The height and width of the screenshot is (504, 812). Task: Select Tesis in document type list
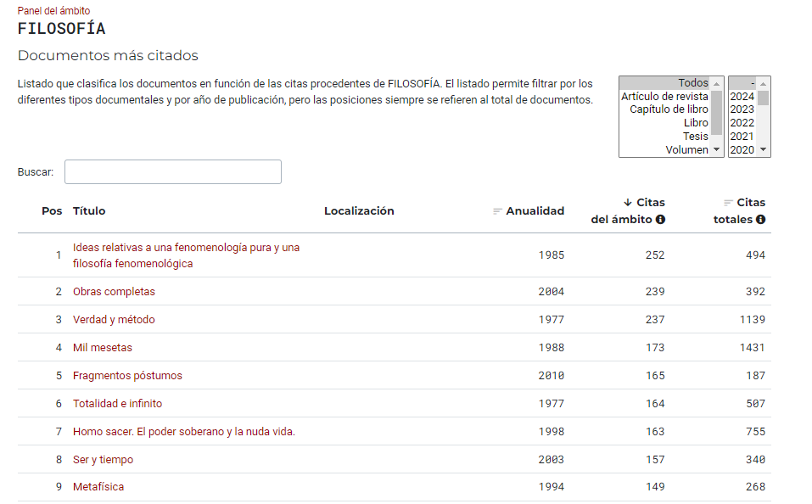pos(695,137)
